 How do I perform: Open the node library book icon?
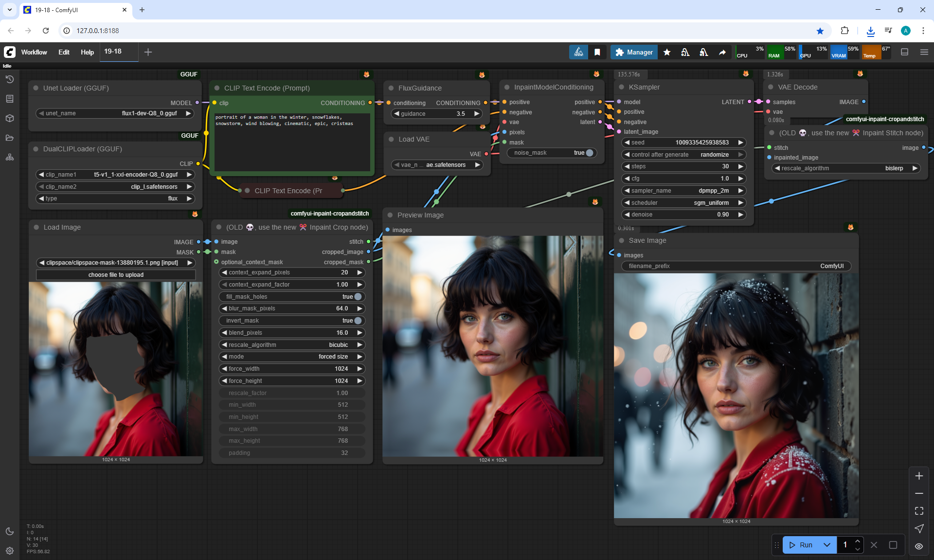click(9, 99)
